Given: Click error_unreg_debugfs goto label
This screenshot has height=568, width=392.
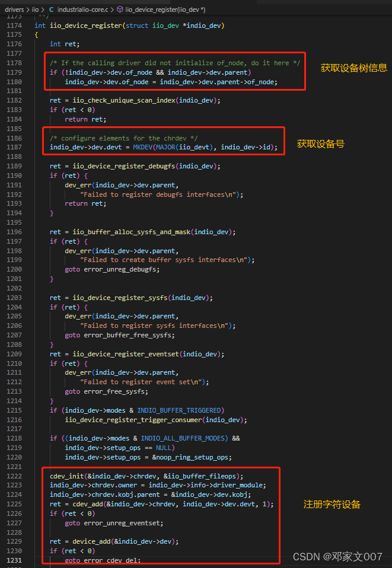Looking at the screenshot, I should point(120,269).
